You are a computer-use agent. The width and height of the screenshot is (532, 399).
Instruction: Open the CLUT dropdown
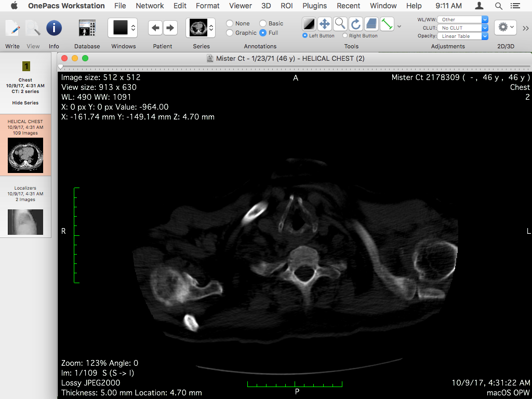[x=463, y=28]
